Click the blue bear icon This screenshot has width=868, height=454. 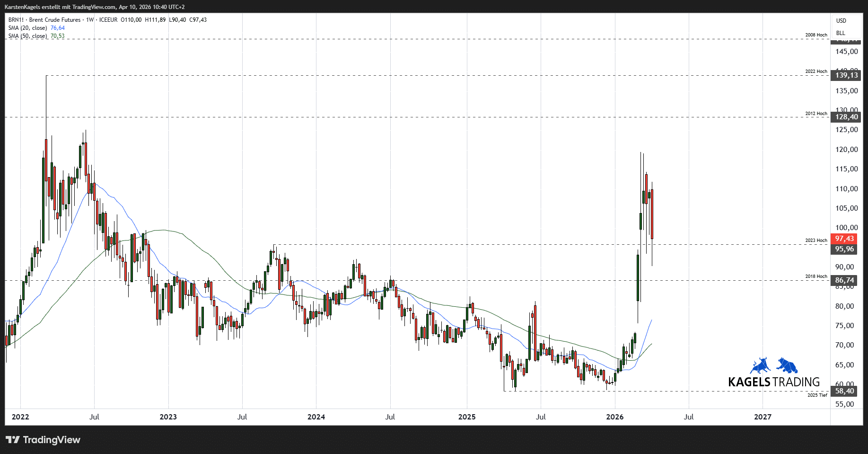[x=787, y=365]
